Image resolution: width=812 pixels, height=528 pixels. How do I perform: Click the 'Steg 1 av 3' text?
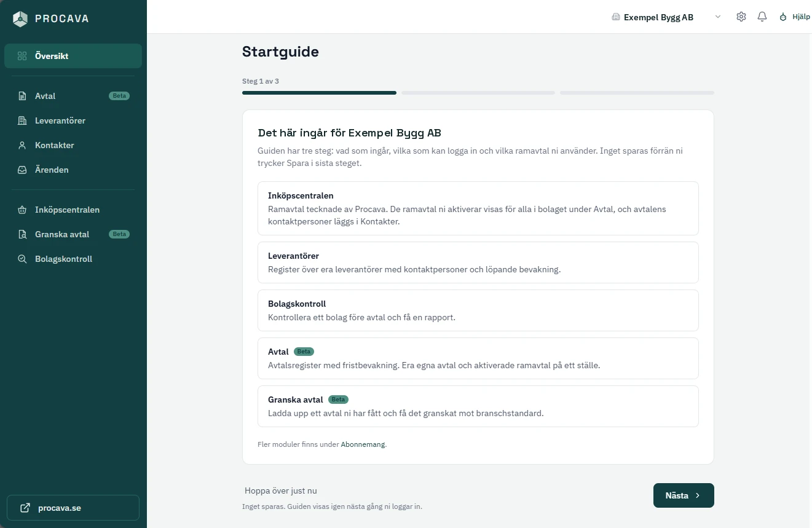pyautogui.click(x=261, y=81)
